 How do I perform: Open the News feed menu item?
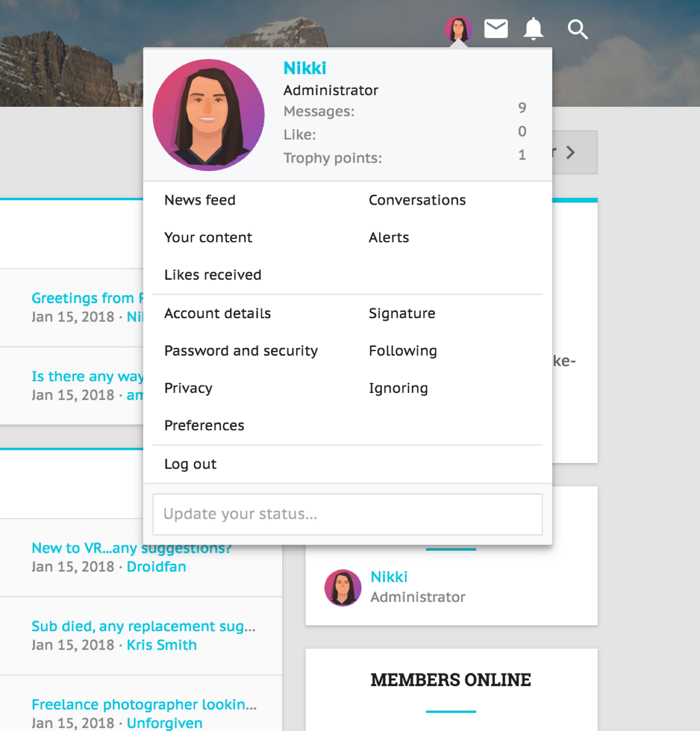click(x=200, y=200)
